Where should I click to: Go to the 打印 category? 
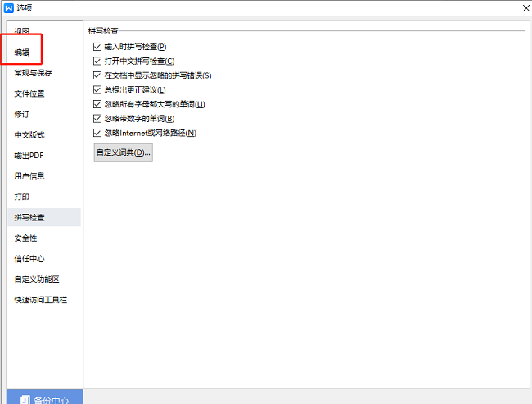pos(22,197)
